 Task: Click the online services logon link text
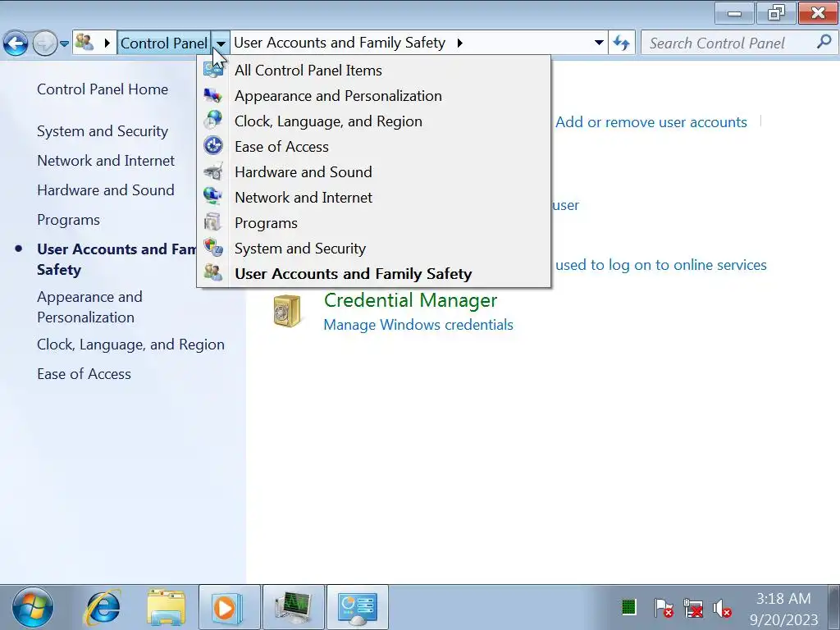pyautogui.click(x=661, y=265)
